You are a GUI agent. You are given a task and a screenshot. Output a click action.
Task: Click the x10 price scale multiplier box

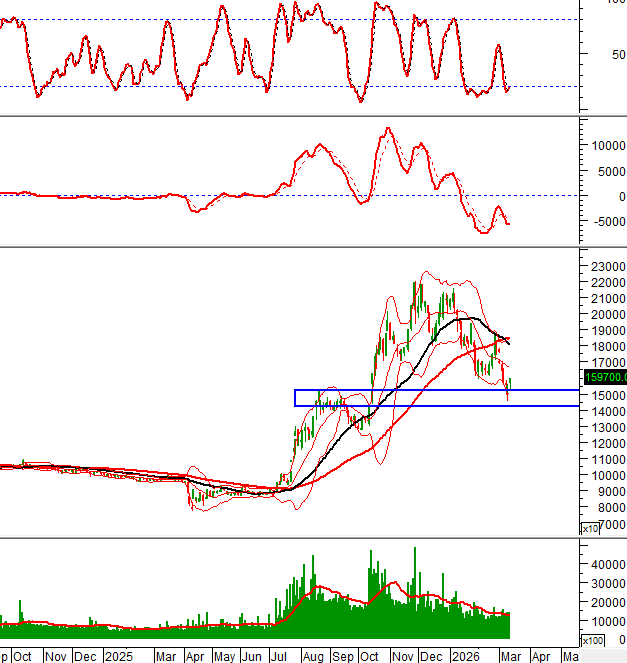(x=591, y=528)
